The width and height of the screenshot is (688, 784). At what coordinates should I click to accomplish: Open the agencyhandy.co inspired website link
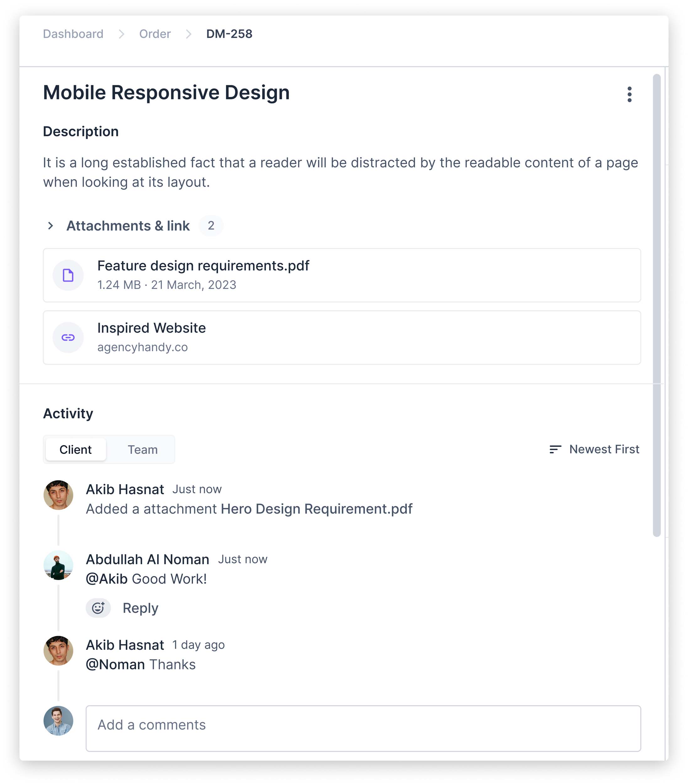[x=142, y=347]
